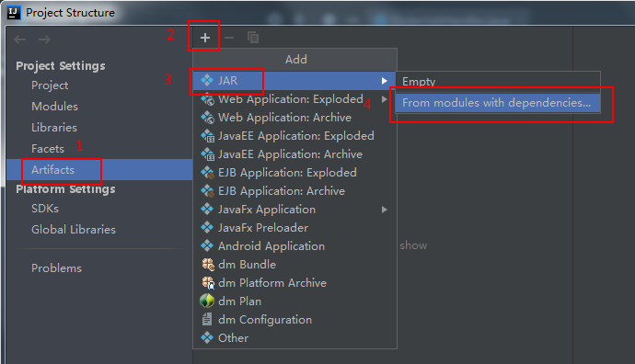Screen dimensions: 635x364
Task: Choose dm Bundle menu entry
Action: pyautogui.click(x=294, y=265)
